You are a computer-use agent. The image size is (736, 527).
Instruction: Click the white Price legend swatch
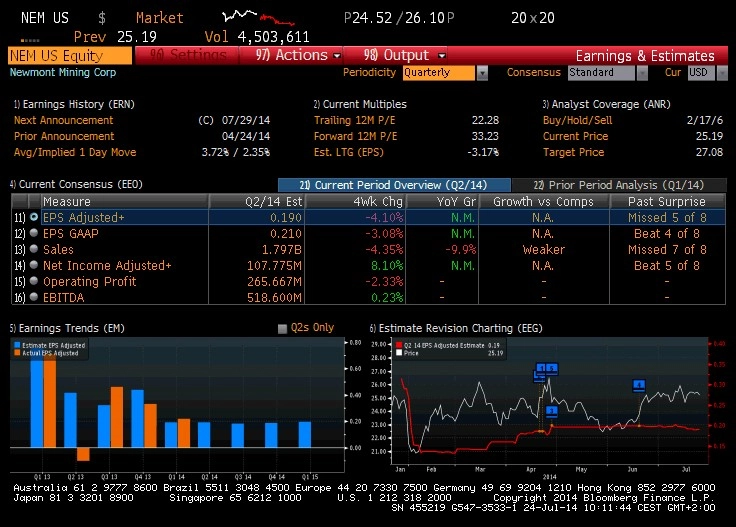[399, 353]
